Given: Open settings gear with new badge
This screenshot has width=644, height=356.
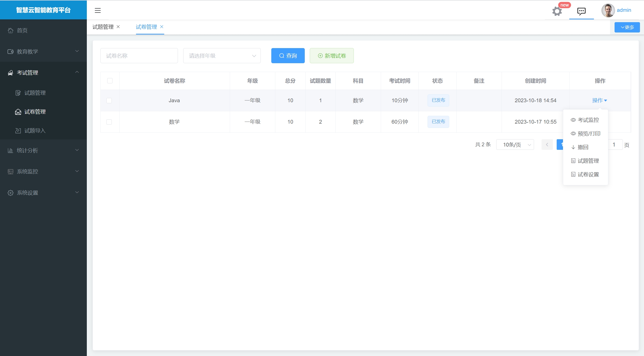Looking at the screenshot, I should pos(557,11).
